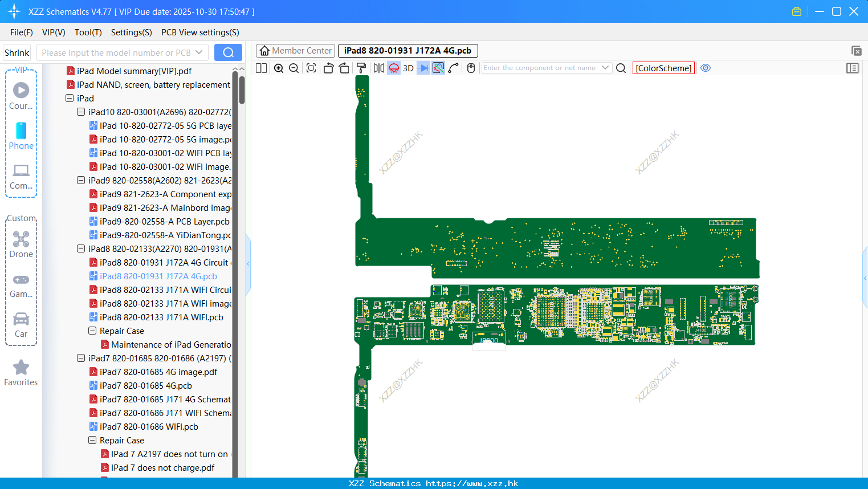The image size is (868, 489).
Task: Toggle the red lamp highlight tool
Action: pyautogui.click(x=394, y=68)
